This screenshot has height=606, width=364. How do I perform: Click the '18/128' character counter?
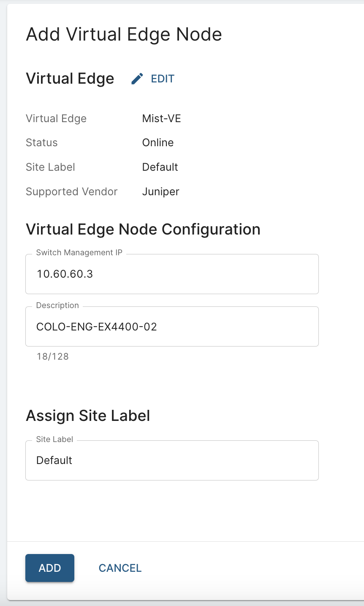tap(53, 356)
